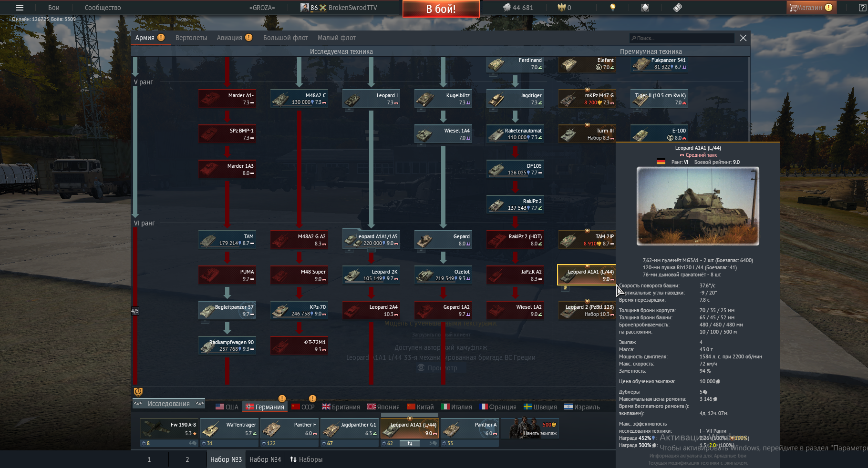This screenshot has width=868, height=468.
Task: Select the M48A2 C vehicle card
Action: point(299,99)
